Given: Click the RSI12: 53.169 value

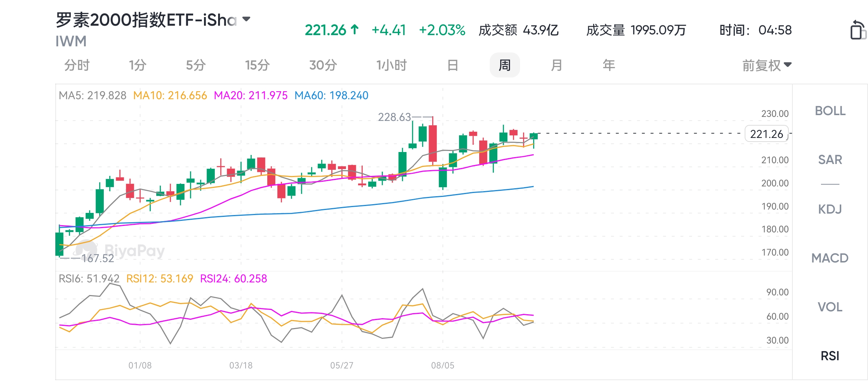Looking at the screenshot, I should (159, 278).
